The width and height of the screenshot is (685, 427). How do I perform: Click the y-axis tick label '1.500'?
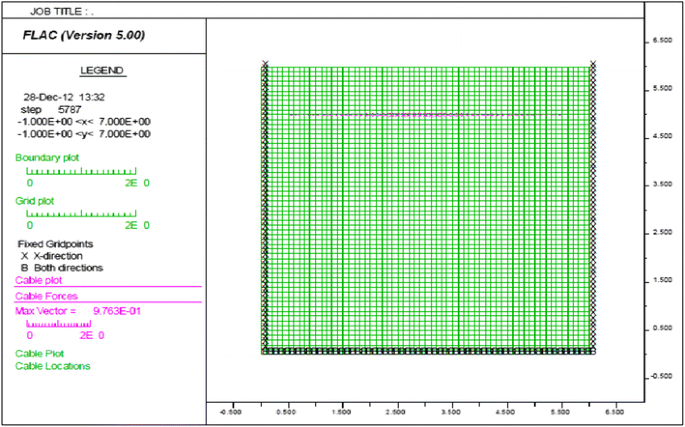point(662,280)
